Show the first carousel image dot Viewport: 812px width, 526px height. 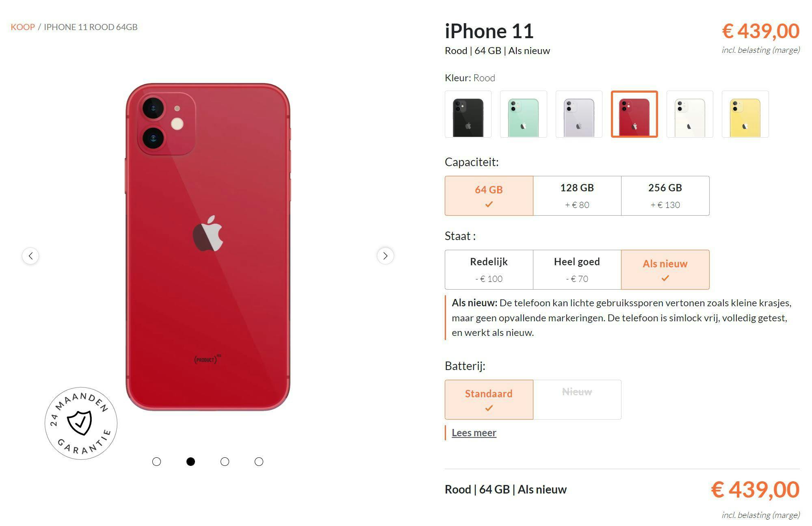[156, 461]
